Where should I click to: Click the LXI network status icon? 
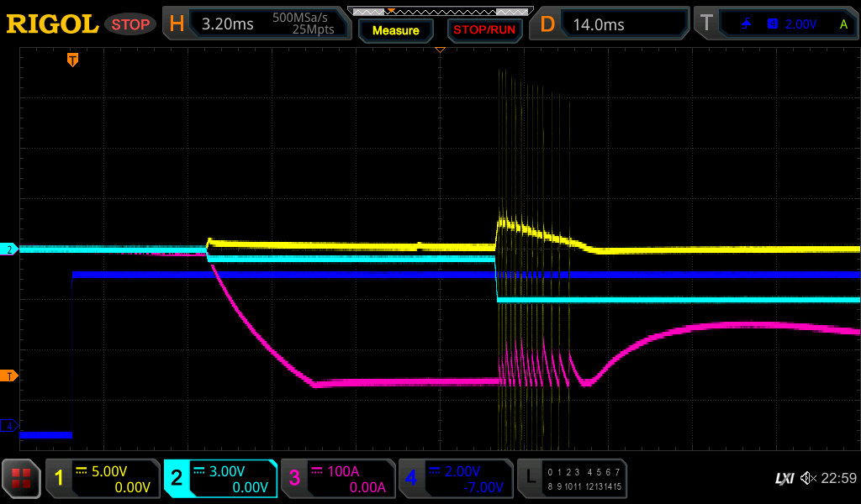pos(784,478)
